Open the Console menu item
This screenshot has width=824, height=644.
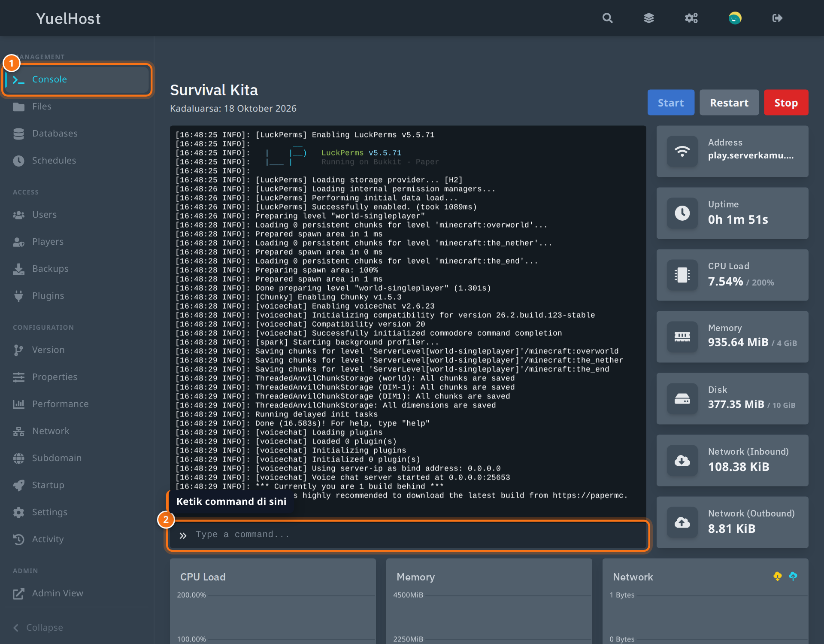pyautogui.click(x=77, y=79)
